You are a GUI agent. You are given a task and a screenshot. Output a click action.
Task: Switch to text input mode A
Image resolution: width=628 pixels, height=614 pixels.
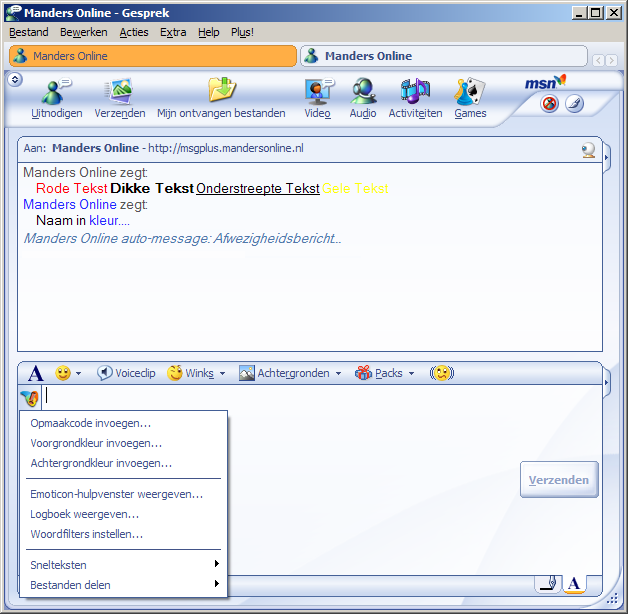point(574,584)
